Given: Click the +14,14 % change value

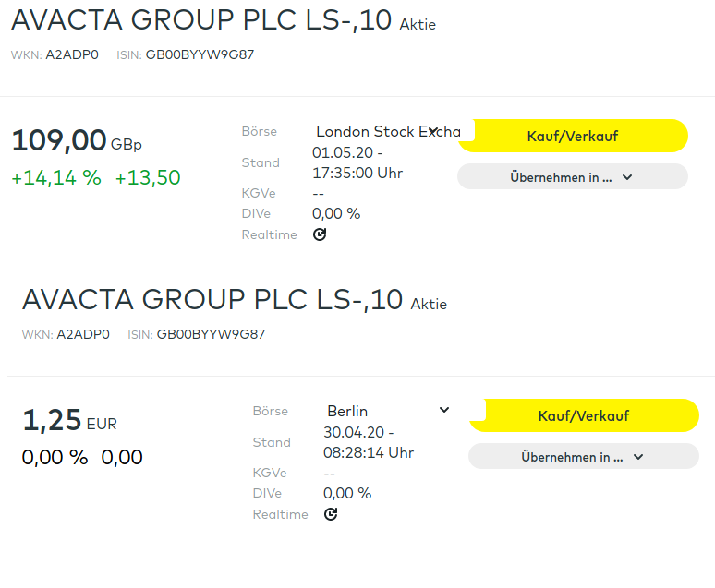Looking at the screenshot, I should 56,178.
